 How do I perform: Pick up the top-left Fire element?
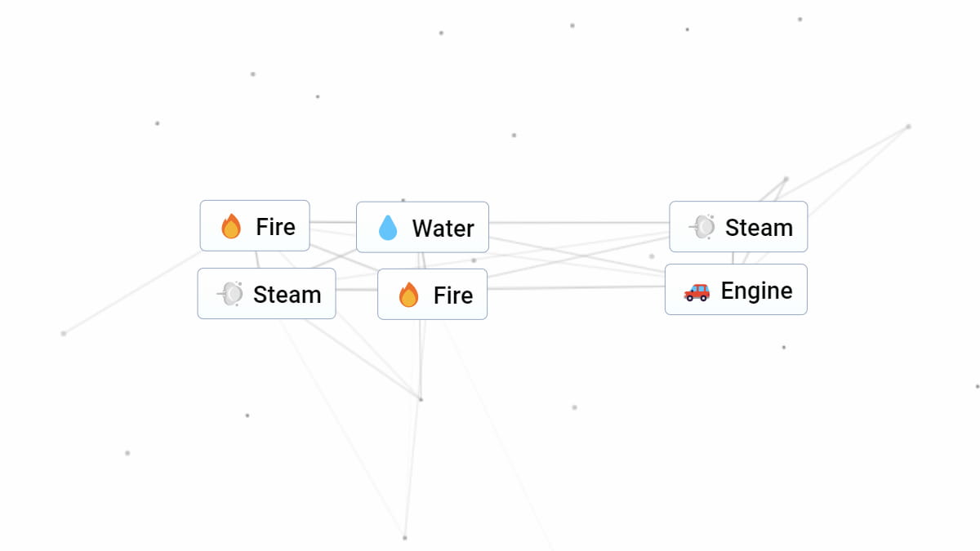255,226
